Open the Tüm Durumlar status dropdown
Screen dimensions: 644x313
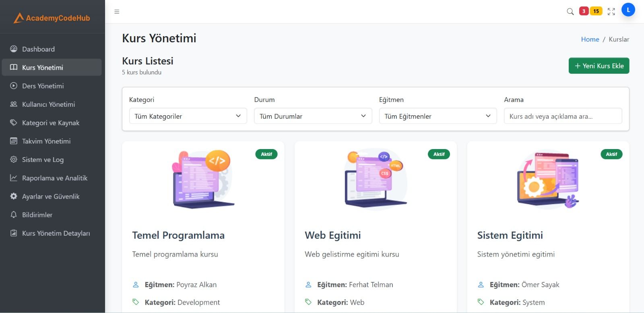[313, 116]
